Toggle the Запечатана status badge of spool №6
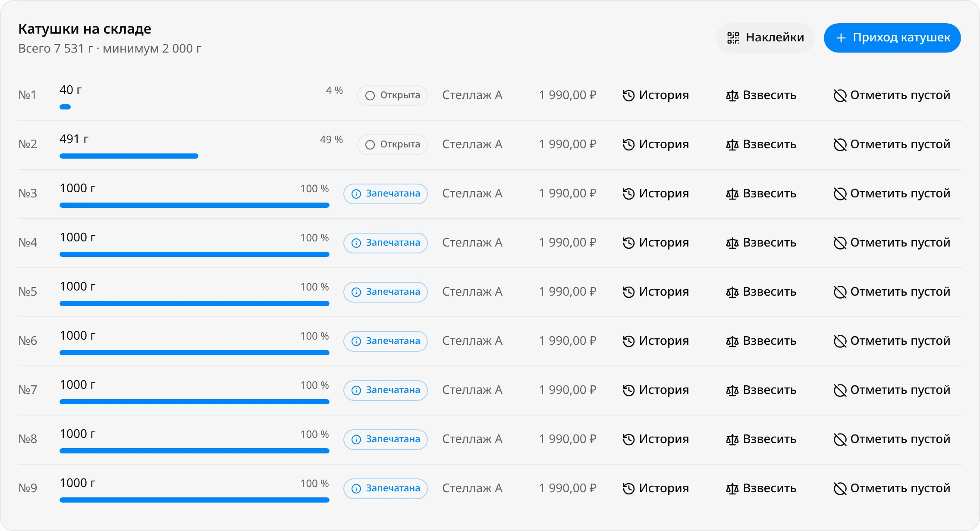The image size is (980, 531). [x=386, y=341]
